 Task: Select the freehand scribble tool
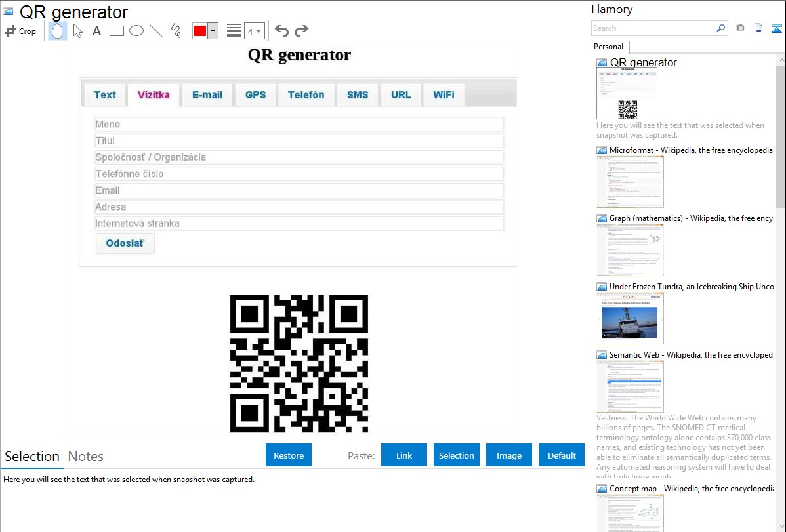click(176, 31)
